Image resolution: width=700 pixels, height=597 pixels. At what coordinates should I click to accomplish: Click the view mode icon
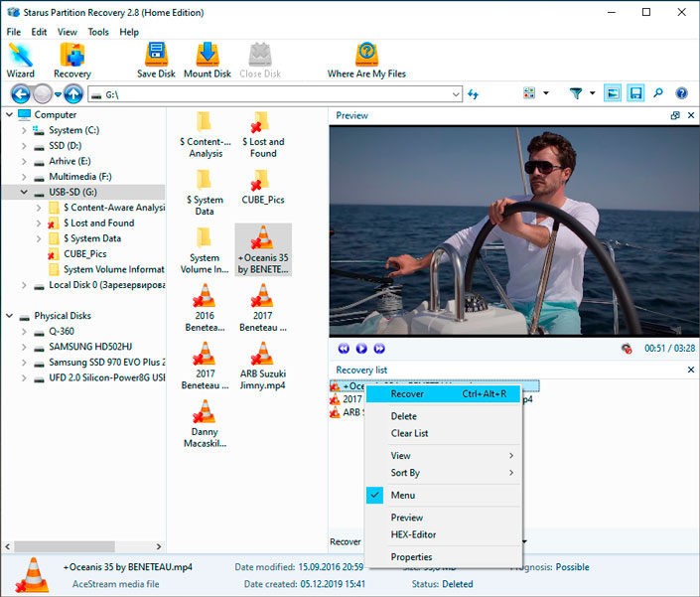coord(529,93)
